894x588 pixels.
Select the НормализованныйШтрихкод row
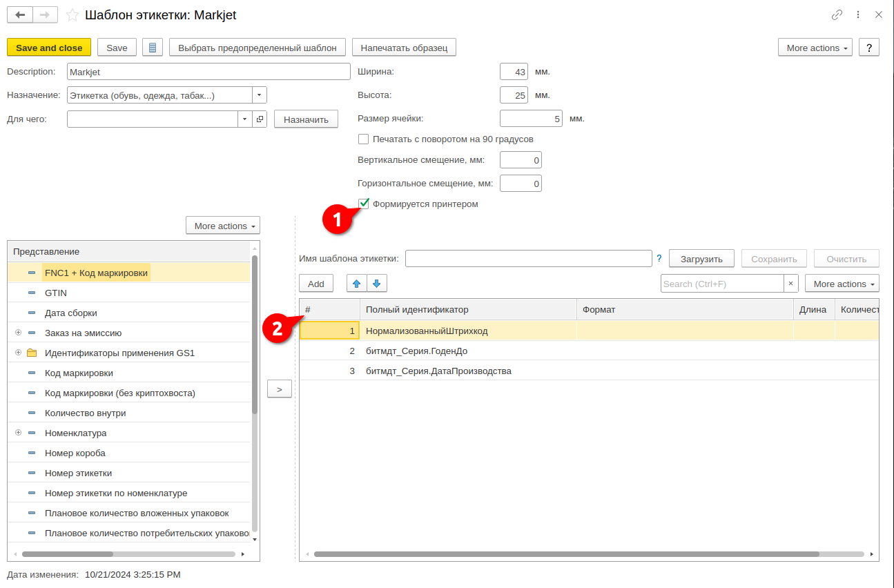589,331
